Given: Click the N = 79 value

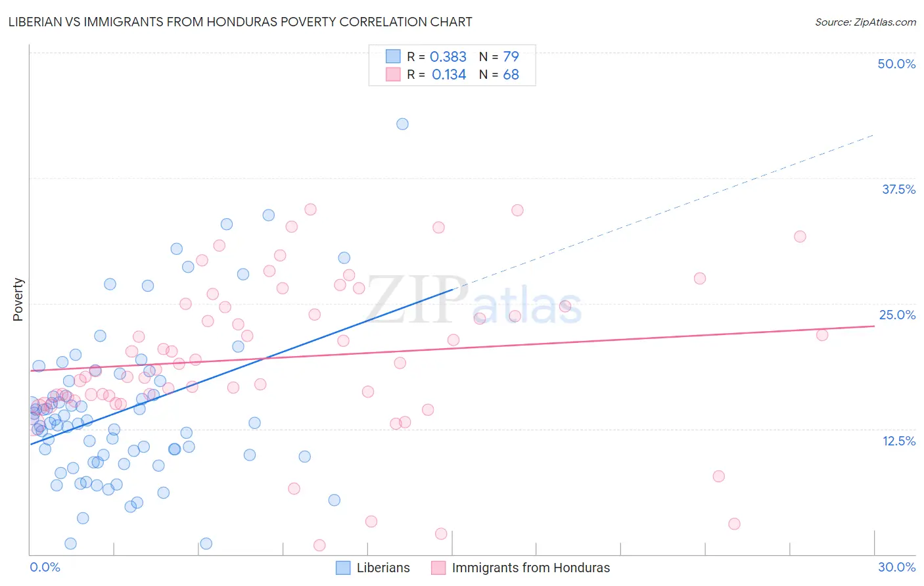Looking at the screenshot, I should coord(499,56).
